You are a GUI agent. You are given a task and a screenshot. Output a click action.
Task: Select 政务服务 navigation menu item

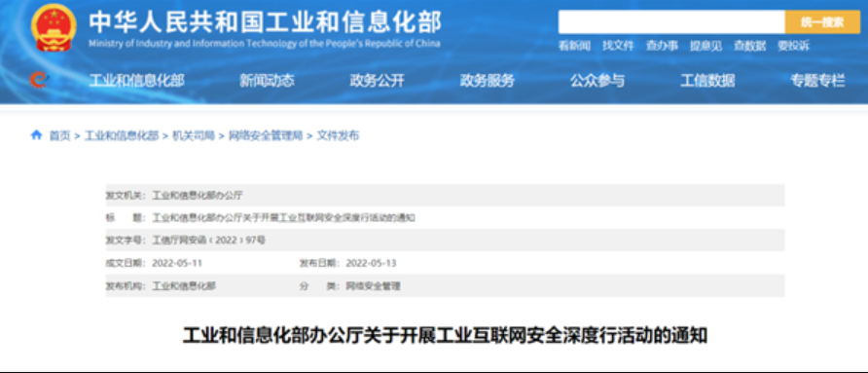[x=488, y=81]
